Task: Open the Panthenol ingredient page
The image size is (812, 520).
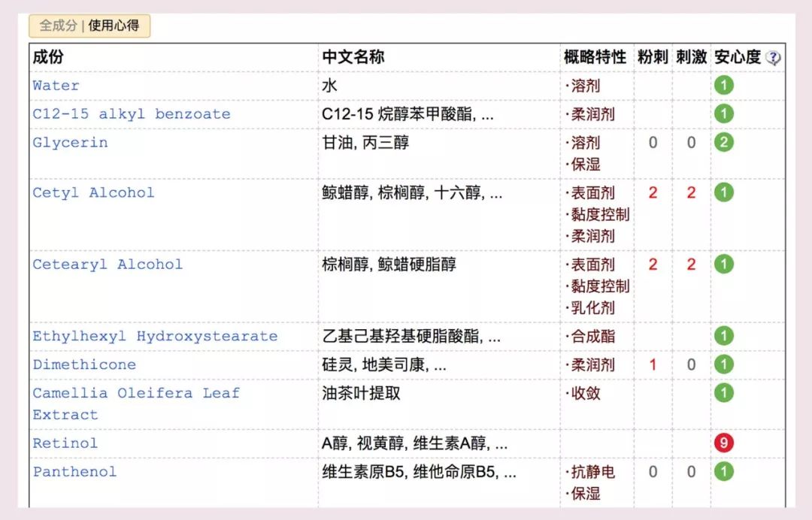Action: click(x=73, y=471)
